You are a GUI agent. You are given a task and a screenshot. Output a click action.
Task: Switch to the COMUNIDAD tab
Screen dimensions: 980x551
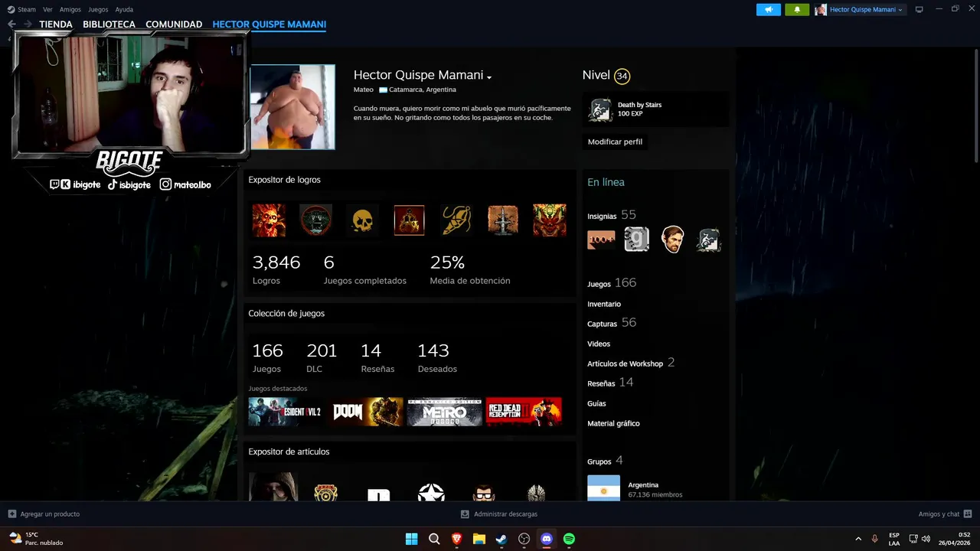[x=174, y=24]
